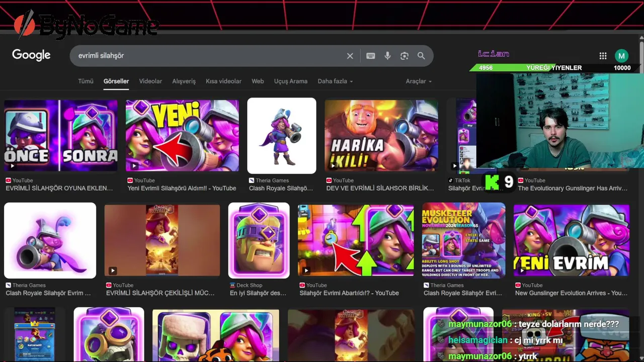Open link En iyi Silahşör des...

tap(258, 293)
